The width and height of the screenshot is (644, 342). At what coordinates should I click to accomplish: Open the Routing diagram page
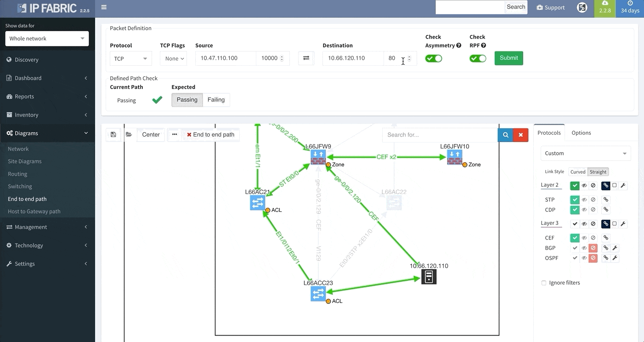17,174
